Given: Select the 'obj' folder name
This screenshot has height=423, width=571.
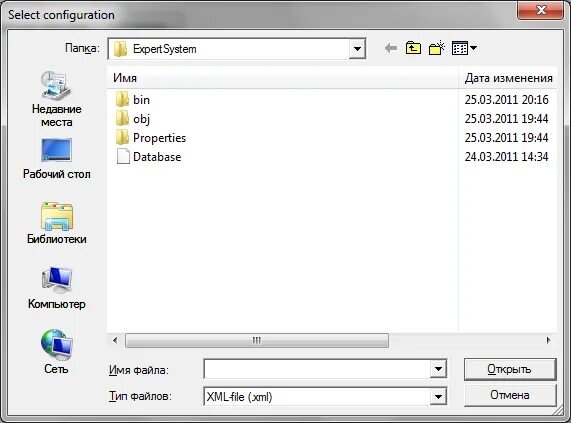Looking at the screenshot, I should click(x=141, y=119).
